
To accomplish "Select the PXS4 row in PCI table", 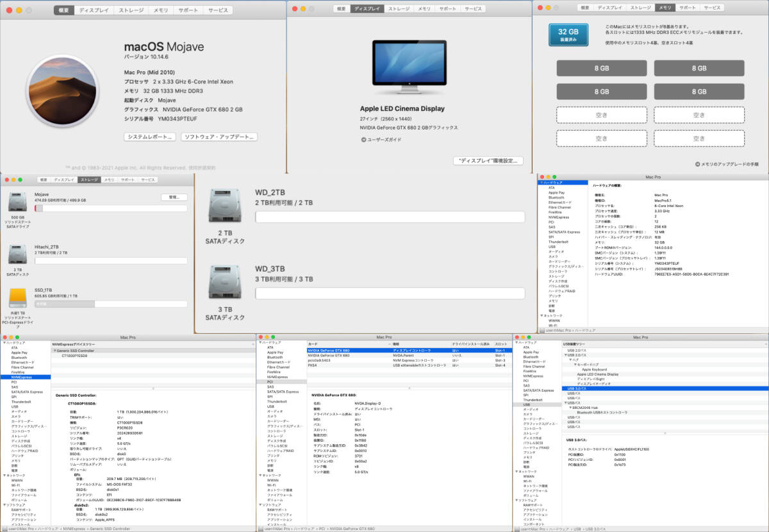I will click(x=409, y=365).
